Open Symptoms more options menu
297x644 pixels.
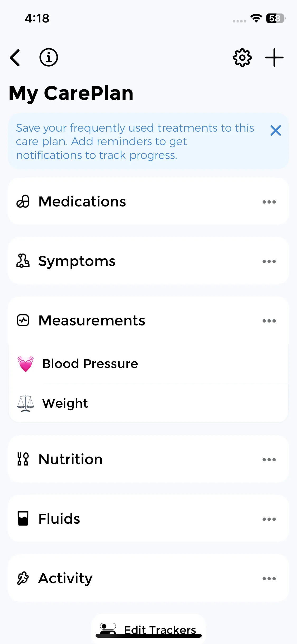click(269, 261)
